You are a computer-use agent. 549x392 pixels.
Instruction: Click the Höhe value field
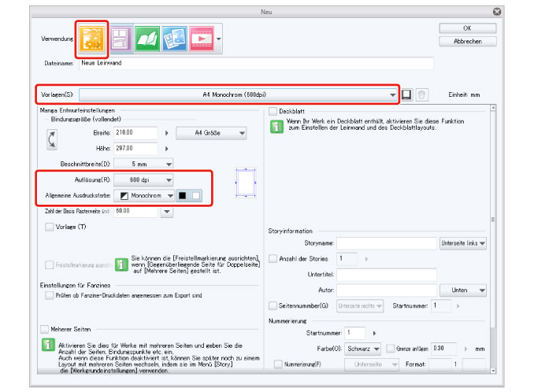point(135,149)
